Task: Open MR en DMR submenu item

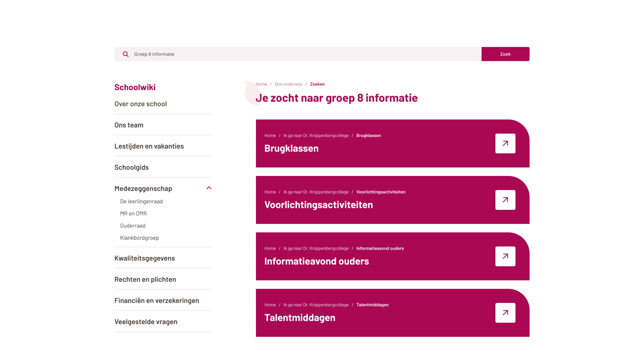Action: [x=133, y=214]
